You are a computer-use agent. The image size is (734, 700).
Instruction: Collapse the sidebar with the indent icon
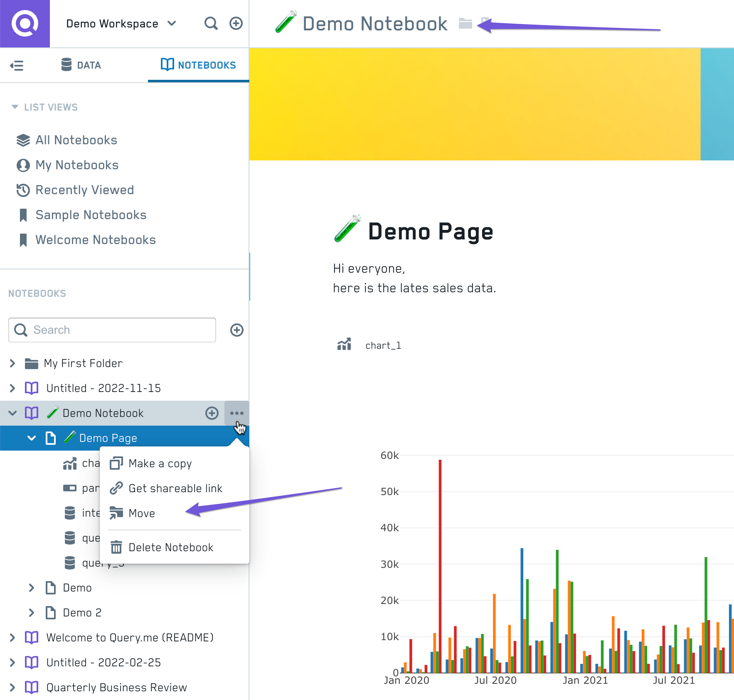pyautogui.click(x=17, y=65)
